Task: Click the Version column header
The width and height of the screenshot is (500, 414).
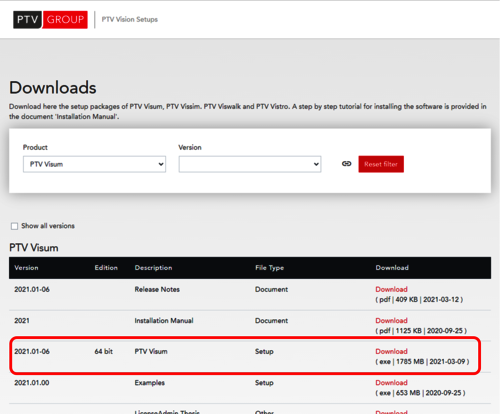Action: pos(26,268)
